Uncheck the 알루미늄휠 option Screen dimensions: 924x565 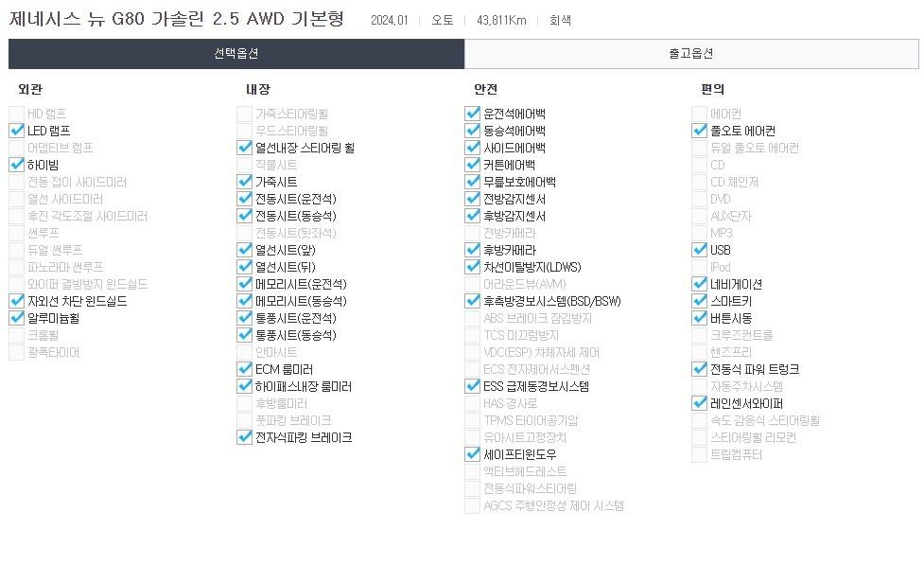[x=16, y=319]
